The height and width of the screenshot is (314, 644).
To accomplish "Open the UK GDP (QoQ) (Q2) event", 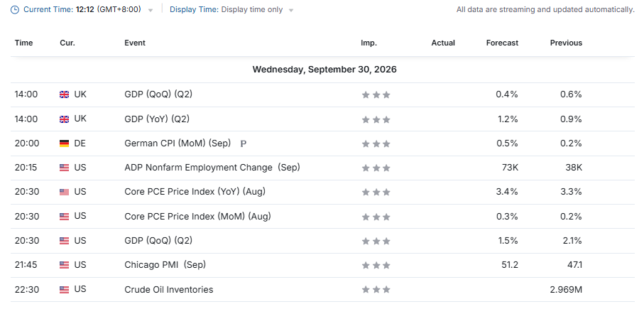I will tap(158, 94).
